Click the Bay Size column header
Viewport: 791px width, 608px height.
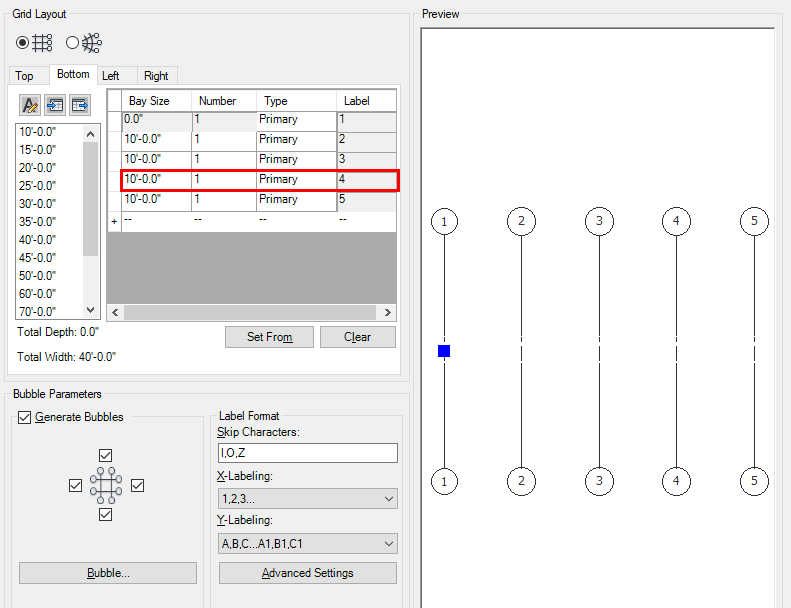tap(156, 101)
